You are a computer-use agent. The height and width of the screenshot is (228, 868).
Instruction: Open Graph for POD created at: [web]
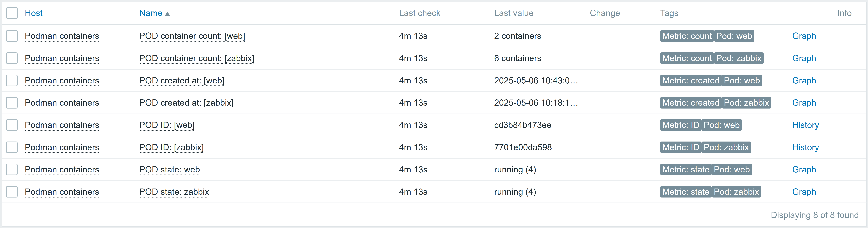click(x=804, y=80)
